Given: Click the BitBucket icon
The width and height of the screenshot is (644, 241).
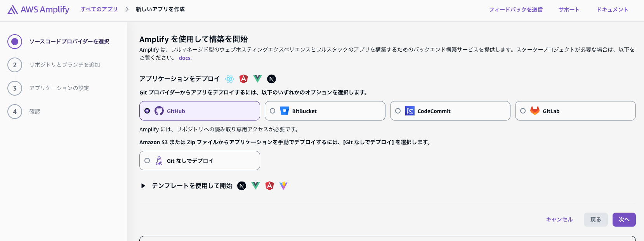Looking at the screenshot, I should (285, 111).
